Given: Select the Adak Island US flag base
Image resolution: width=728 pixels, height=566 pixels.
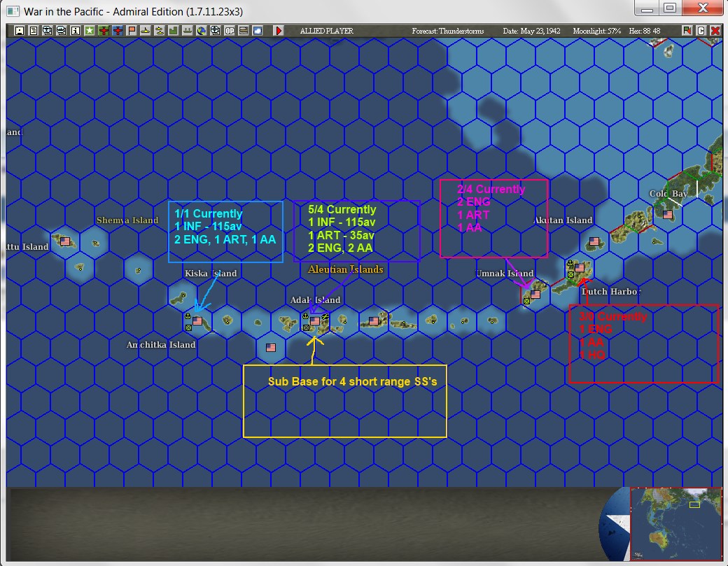Looking at the screenshot, I should pyautogui.click(x=315, y=320).
